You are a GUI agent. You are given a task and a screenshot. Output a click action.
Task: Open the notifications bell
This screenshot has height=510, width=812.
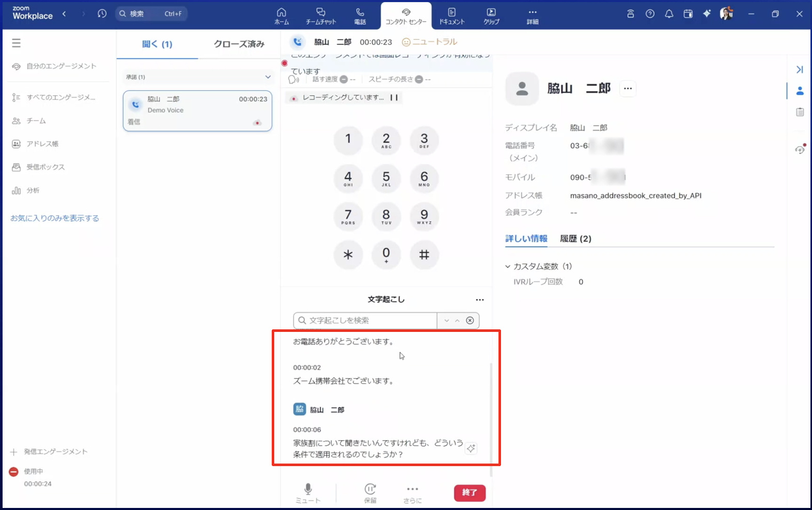(x=669, y=14)
